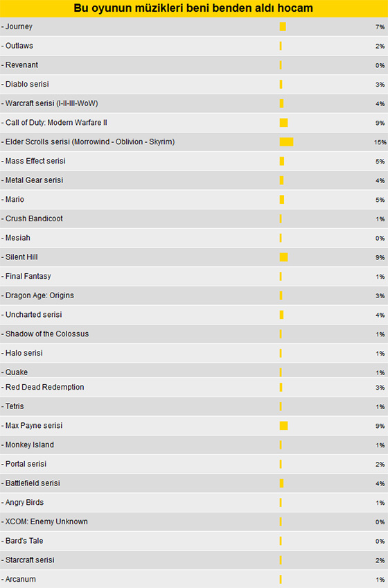
Task: Select the Warcraft serisi (I-II-III-WoW) row
Action: (194, 103)
